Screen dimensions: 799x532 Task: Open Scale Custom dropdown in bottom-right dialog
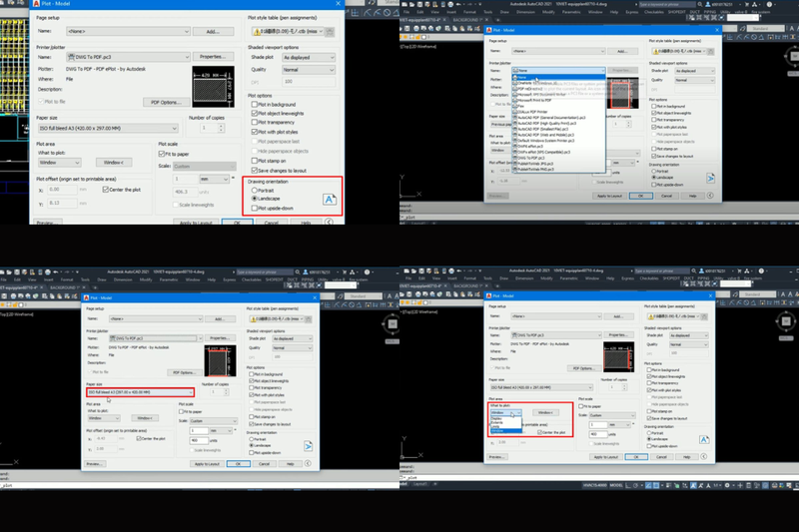point(612,415)
